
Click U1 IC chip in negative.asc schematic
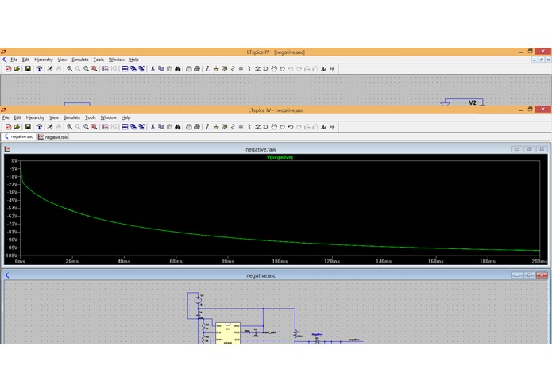tap(228, 333)
